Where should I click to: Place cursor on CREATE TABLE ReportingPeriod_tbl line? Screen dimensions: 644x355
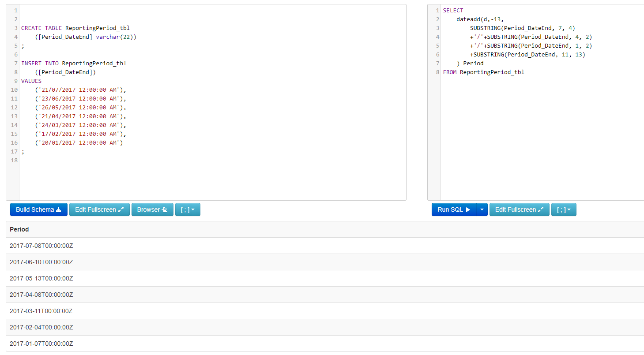(75, 28)
